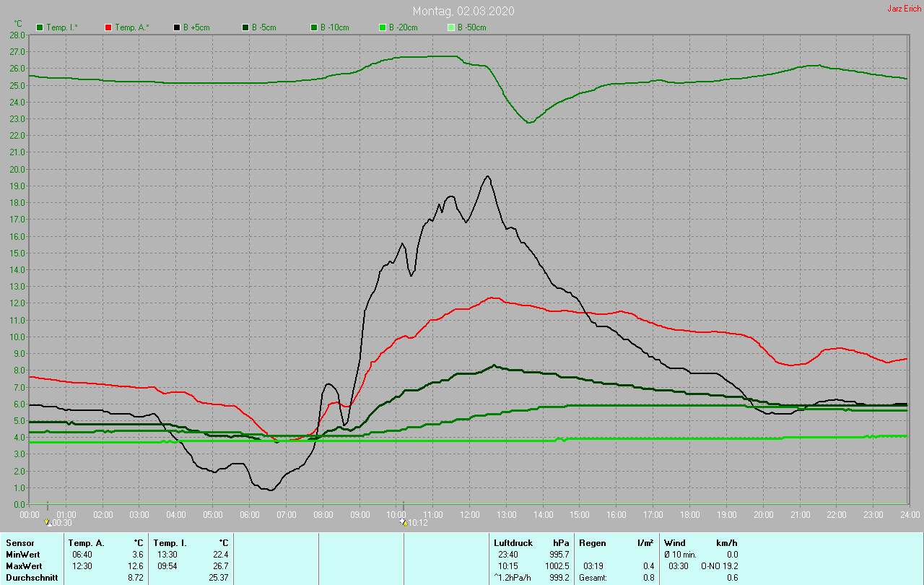Click the Temp. A. minimum time 06:40

(82, 555)
